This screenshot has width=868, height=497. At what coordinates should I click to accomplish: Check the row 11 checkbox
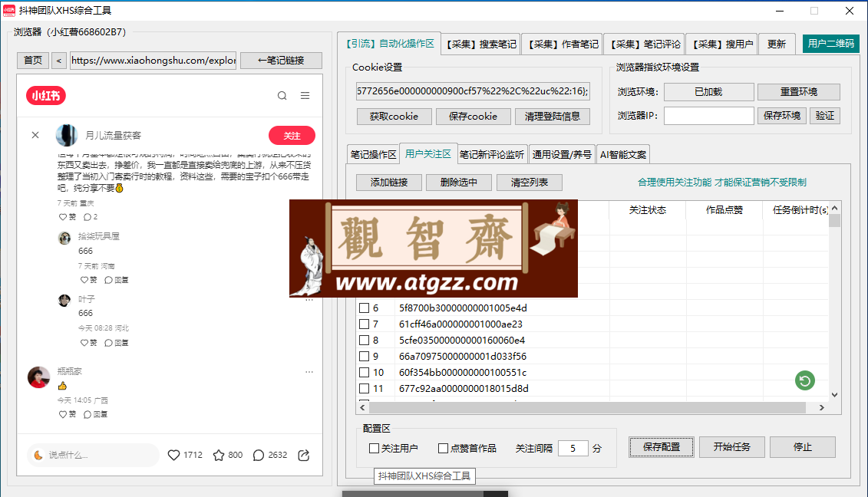[365, 388]
